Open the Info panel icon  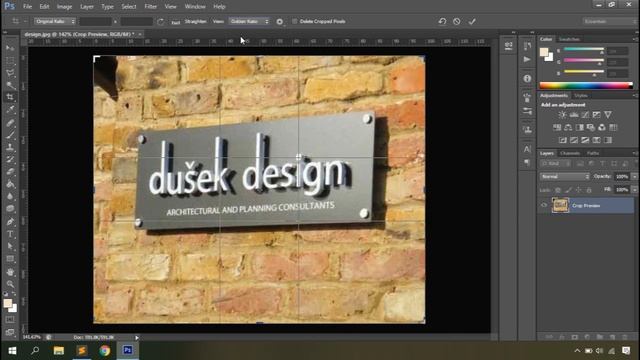527,78
